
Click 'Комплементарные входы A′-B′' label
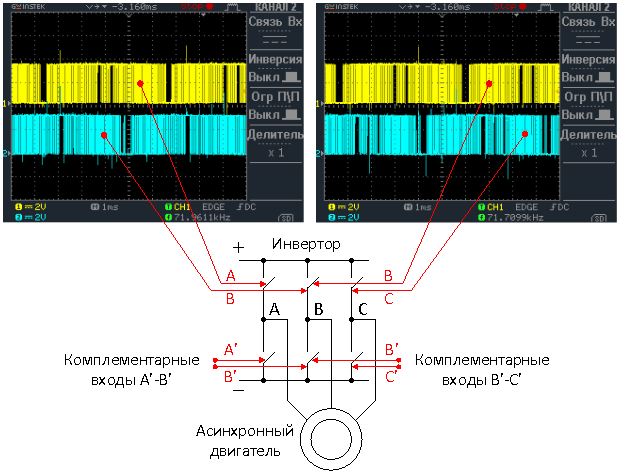coord(131,370)
